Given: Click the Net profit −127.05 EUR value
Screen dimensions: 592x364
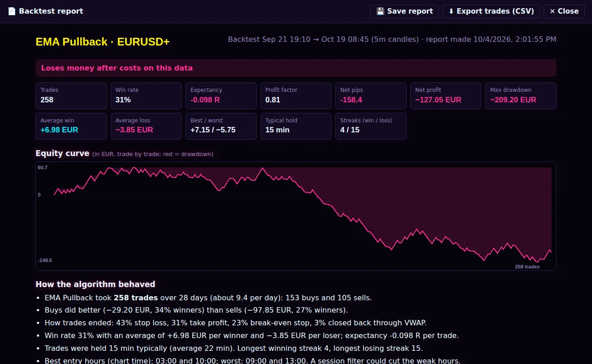Looking at the screenshot, I should pyautogui.click(x=438, y=100).
